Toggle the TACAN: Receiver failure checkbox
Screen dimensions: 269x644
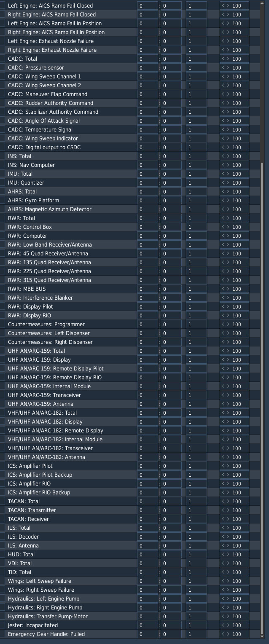[x=2, y=519]
